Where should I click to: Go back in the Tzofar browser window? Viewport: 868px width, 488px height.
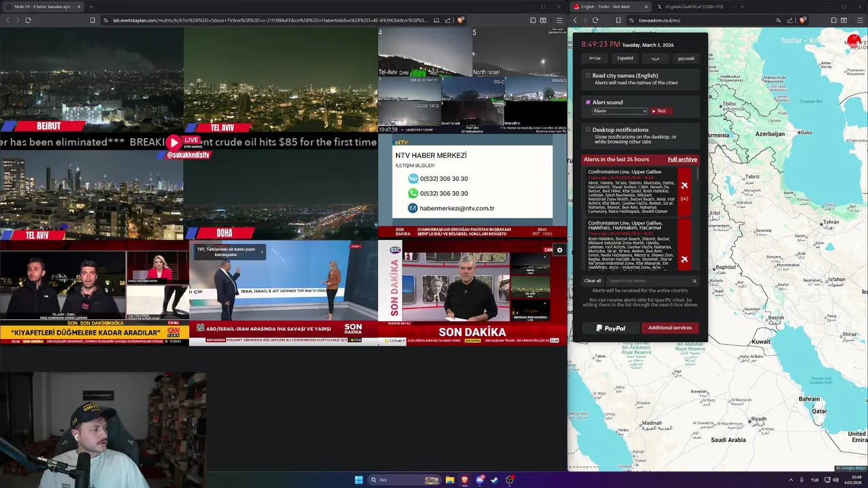click(x=575, y=20)
